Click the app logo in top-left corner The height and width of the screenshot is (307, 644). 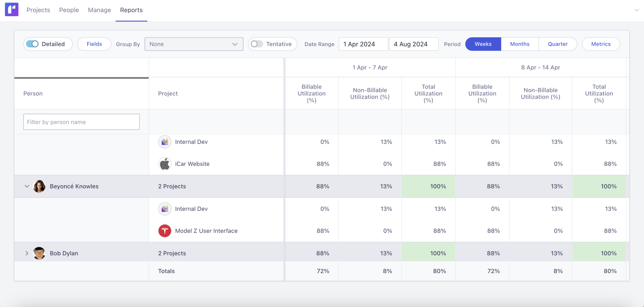point(12,10)
